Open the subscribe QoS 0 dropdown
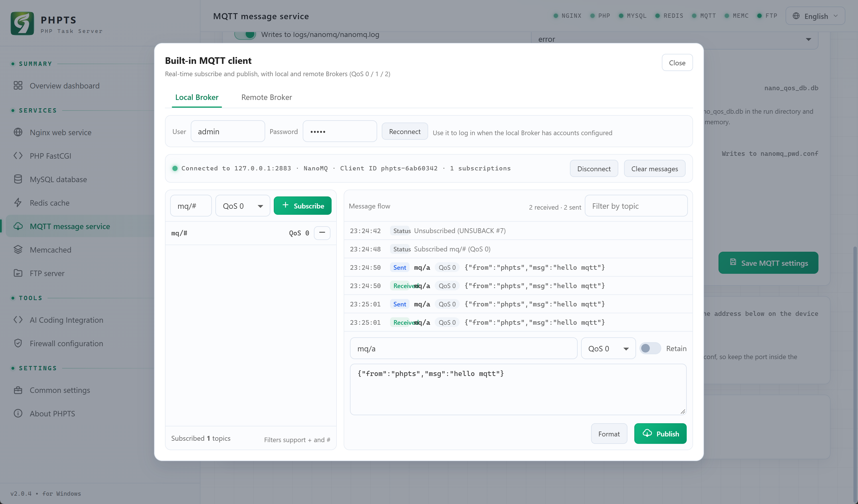 [x=243, y=206]
